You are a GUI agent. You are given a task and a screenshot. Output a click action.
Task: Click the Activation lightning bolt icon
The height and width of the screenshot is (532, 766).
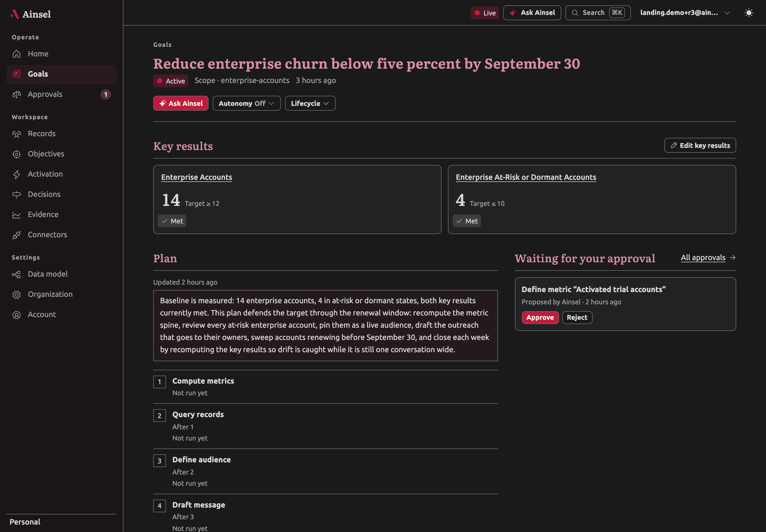[17, 174]
